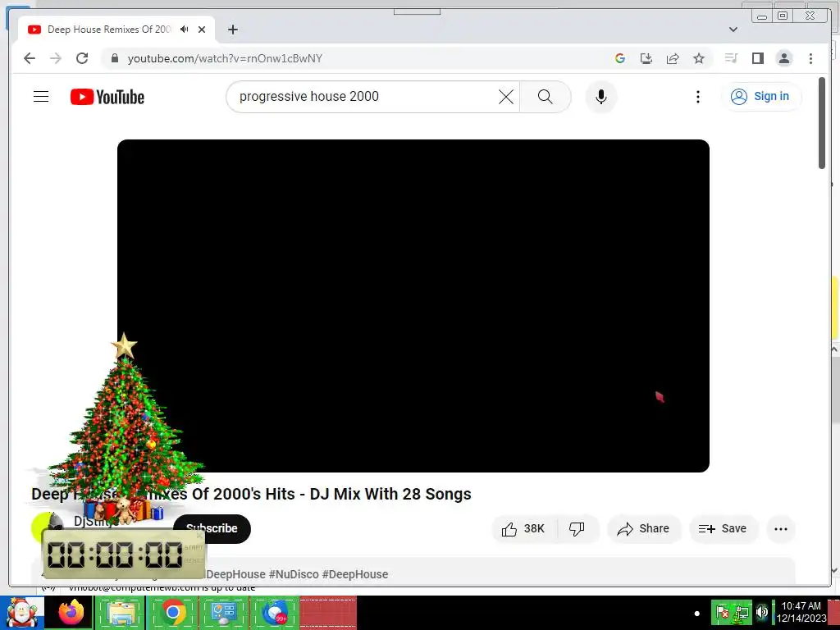View site info via the lock icon
Image resolution: width=840 pixels, height=630 pixels.
114,58
